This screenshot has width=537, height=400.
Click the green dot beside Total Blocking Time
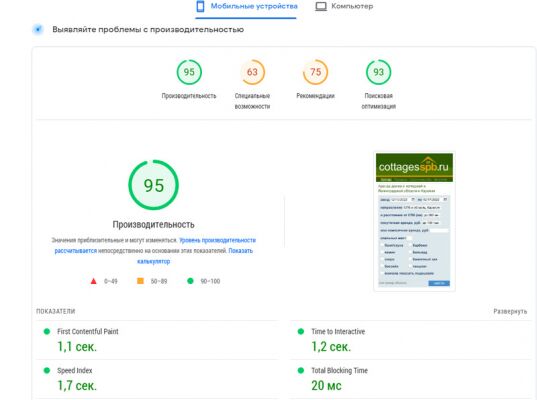[301, 370]
